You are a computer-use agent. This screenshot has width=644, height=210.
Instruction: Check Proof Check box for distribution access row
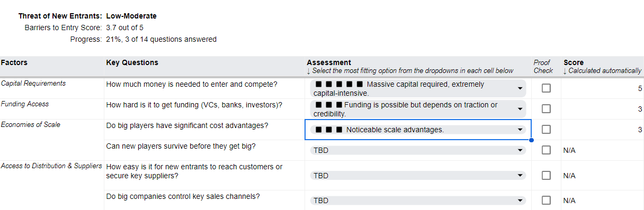click(546, 176)
